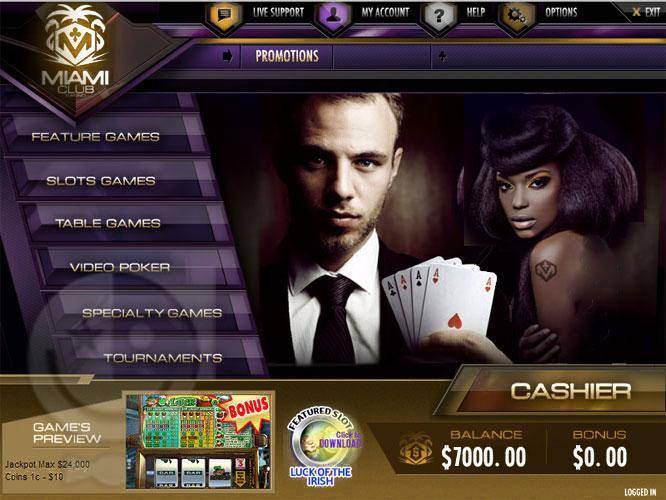
Task: Click the arrow icon left of Promotions
Action: [228, 56]
